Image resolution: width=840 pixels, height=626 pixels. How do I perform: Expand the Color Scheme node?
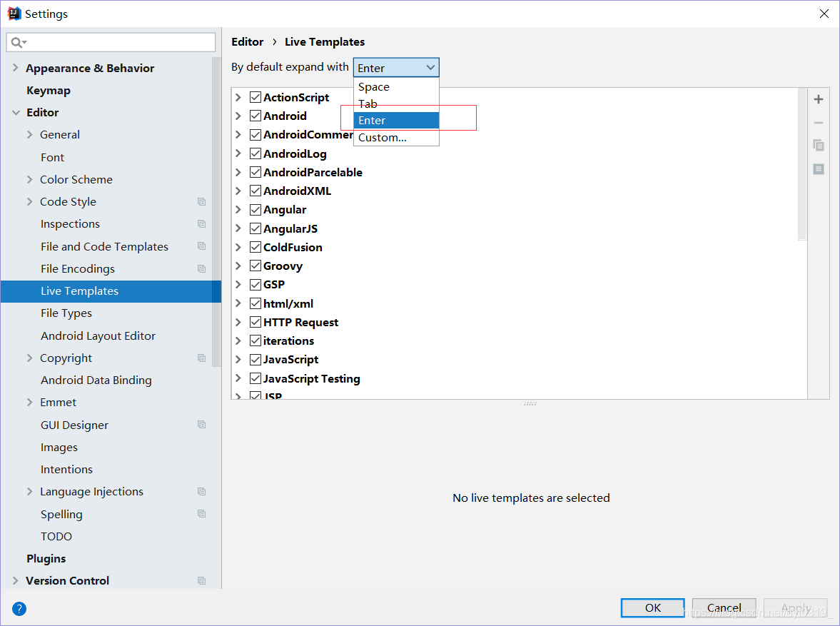coord(30,180)
